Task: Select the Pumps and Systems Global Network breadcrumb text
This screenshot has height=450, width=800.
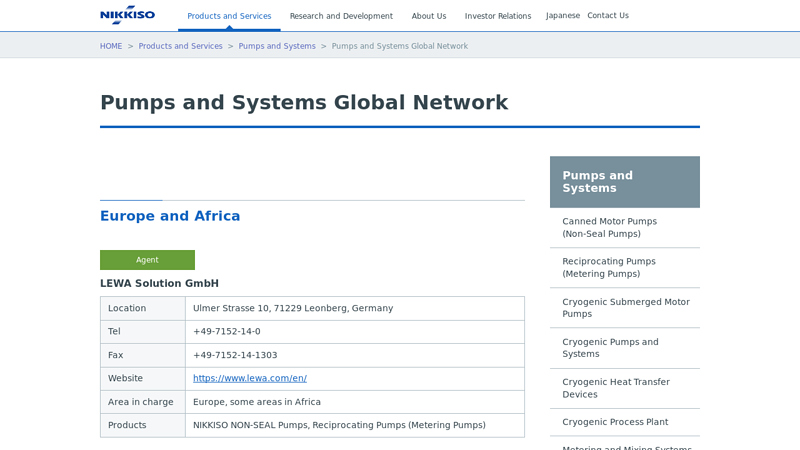Action: click(399, 46)
